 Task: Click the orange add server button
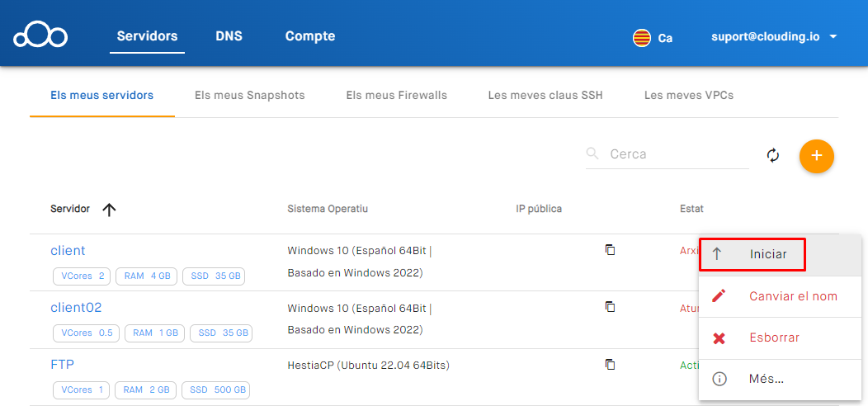[x=816, y=155]
